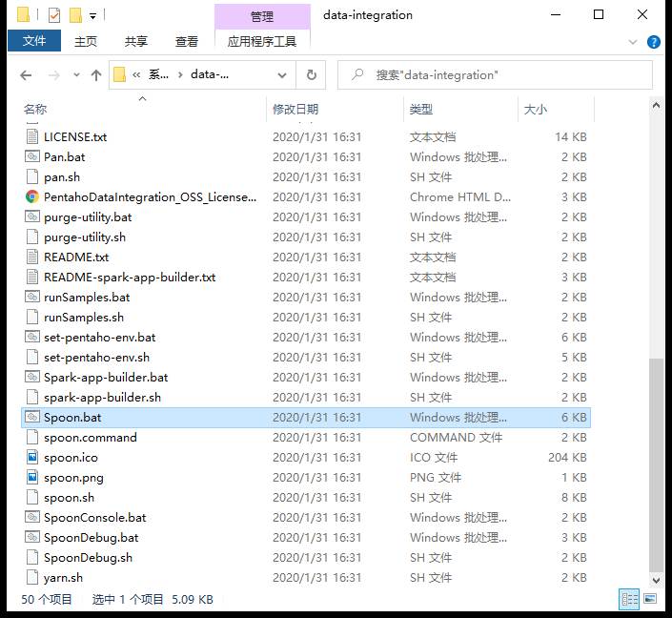
Task: Click the spoon.command file icon
Action: pyautogui.click(x=32, y=437)
